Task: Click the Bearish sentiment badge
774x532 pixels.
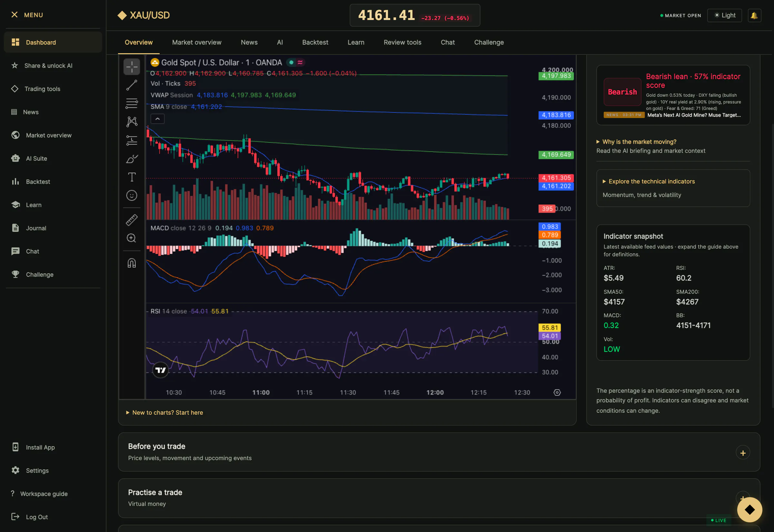Action: pyautogui.click(x=622, y=92)
